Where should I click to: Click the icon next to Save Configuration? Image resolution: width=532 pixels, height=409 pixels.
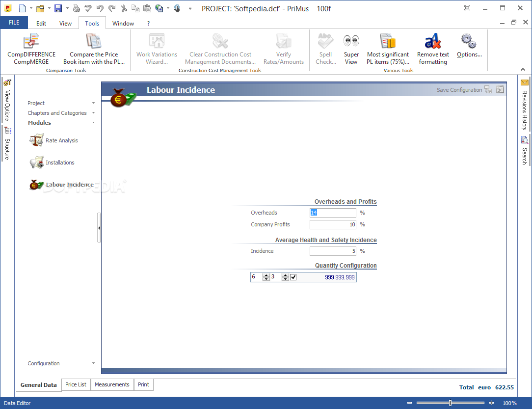(488, 89)
